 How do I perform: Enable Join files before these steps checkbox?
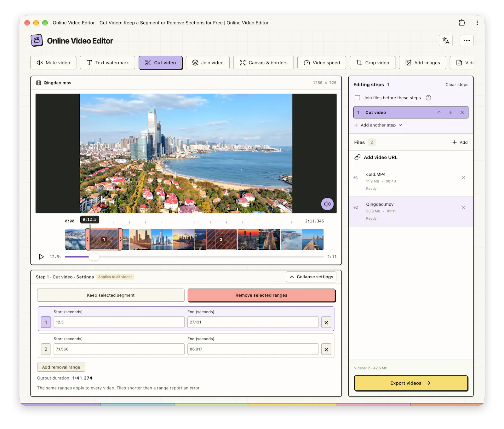(x=357, y=98)
